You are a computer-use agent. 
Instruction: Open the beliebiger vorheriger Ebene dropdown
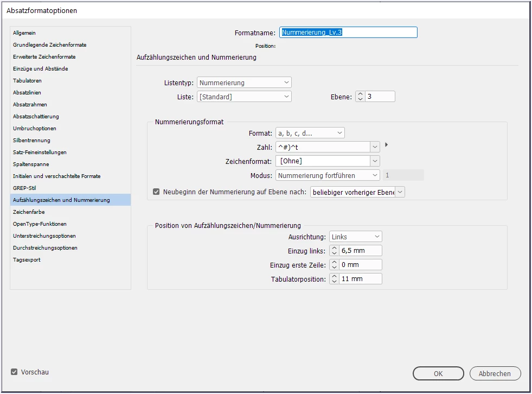pyautogui.click(x=357, y=192)
